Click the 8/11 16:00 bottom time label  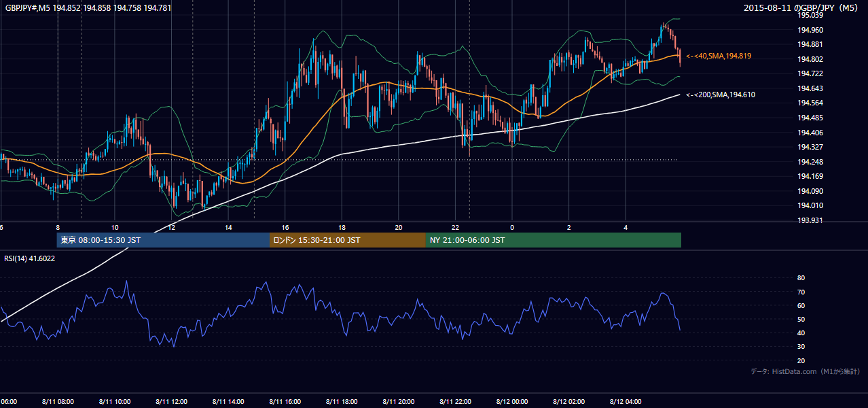coord(285,402)
